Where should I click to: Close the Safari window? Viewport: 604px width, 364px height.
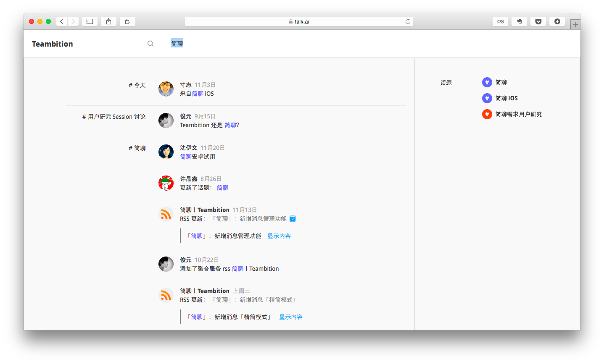coord(32,21)
